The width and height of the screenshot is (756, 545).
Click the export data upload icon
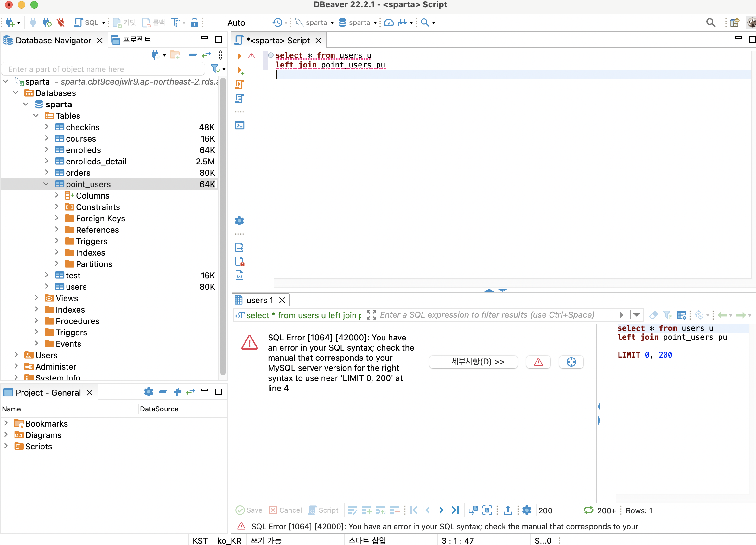(508, 510)
